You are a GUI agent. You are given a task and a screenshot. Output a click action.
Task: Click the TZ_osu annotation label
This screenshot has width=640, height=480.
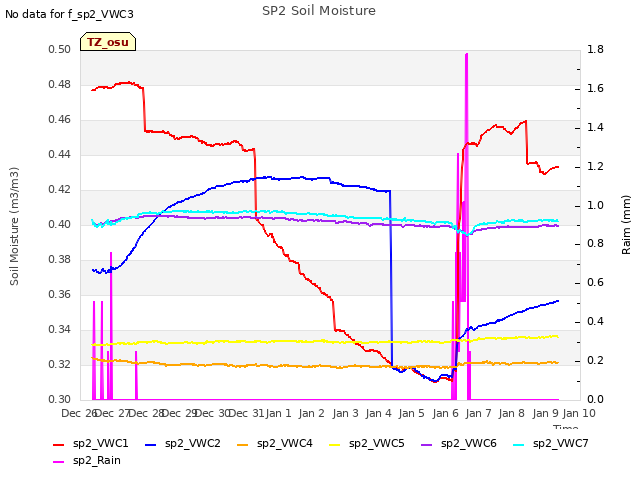click(x=108, y=42)
